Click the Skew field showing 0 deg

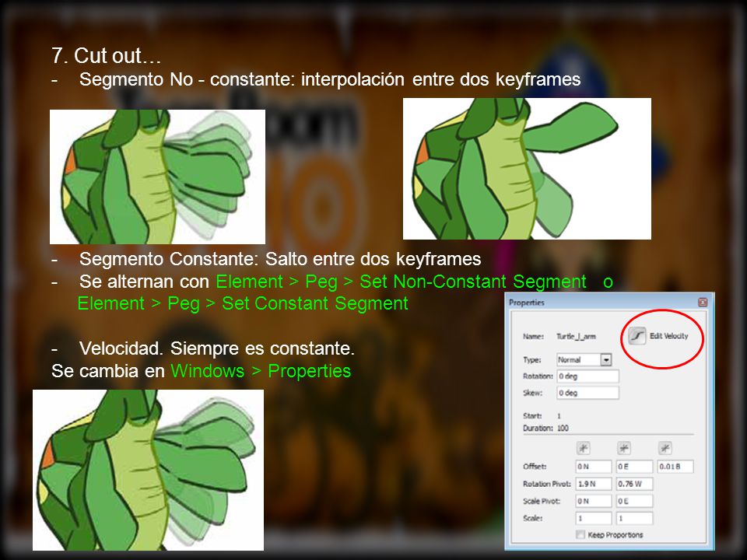pos(588,393)
